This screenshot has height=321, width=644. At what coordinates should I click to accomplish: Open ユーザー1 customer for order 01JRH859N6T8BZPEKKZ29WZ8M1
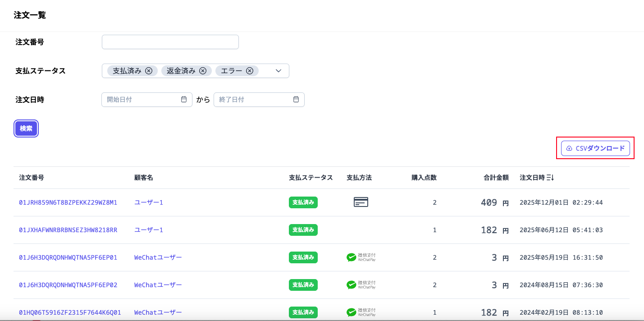(149, 202)
